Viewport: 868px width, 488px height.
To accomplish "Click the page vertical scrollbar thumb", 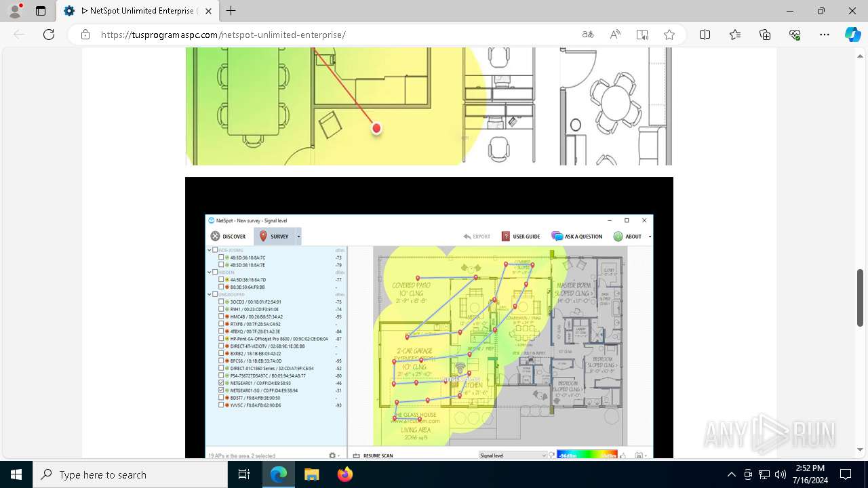I will pos(861,298).
